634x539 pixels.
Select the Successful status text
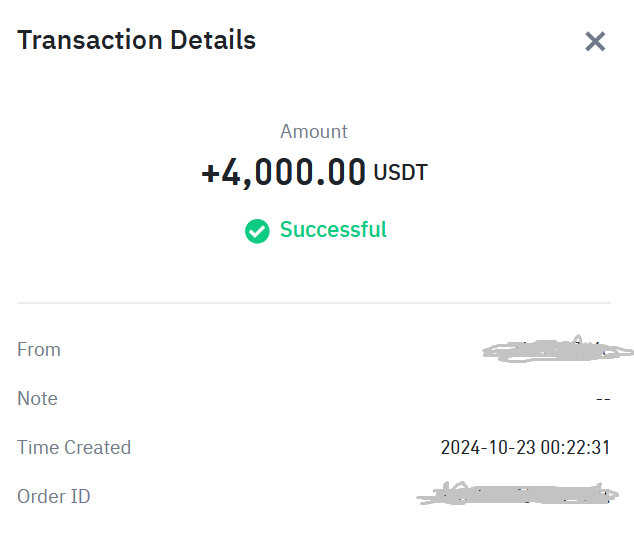pyautogui.click(x=333, y=230)
